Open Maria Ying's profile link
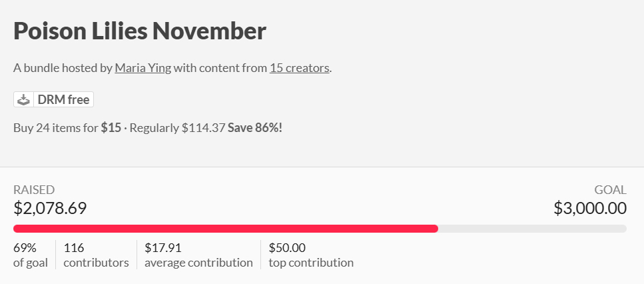The width and height of the screenshot is (644, 284). click(143, 68)
